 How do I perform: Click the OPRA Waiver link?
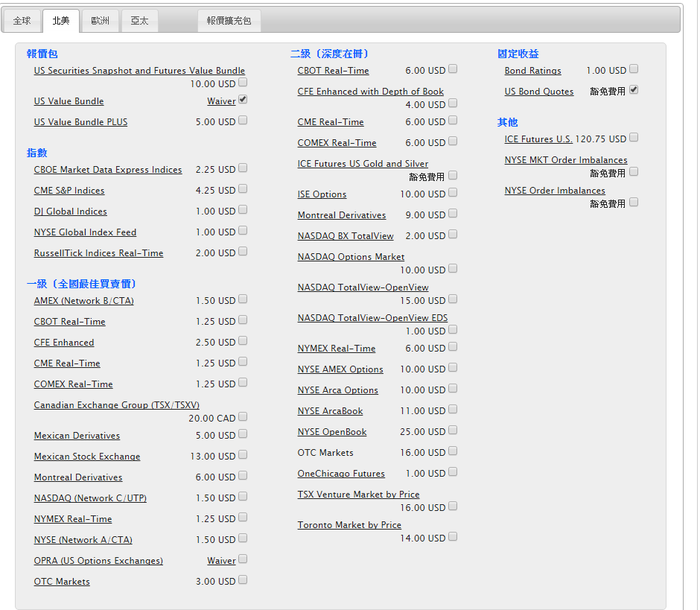221,561
